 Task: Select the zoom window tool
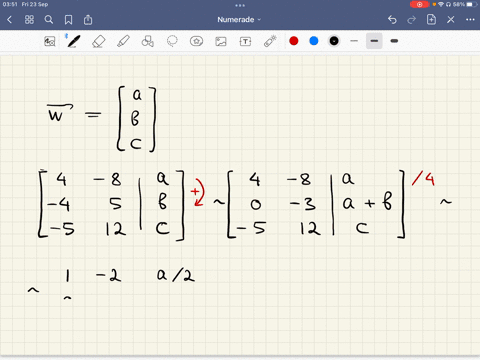tap(50, 41)
